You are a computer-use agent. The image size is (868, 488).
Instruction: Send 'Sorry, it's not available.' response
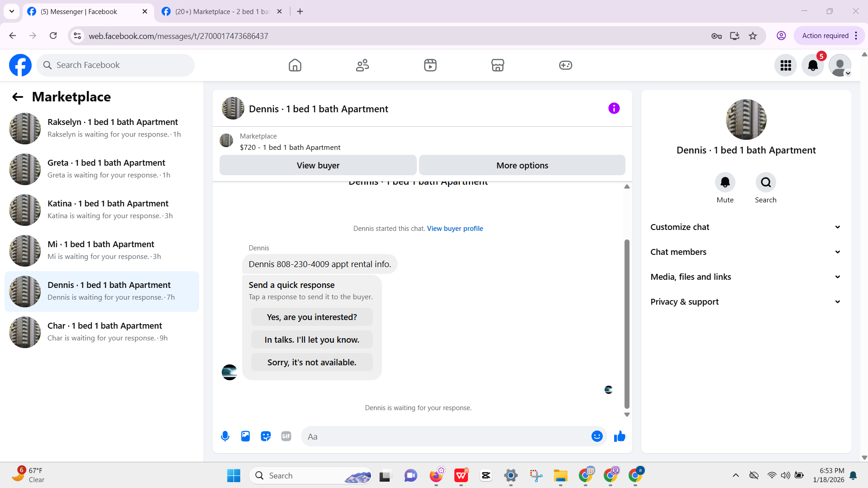click(312, 363)
